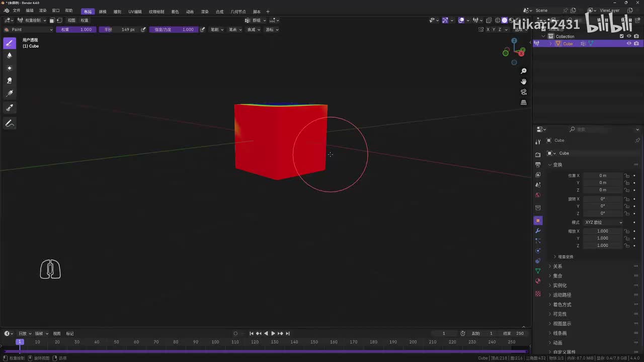Select the Gradient weight tool

tap(10, 94)
